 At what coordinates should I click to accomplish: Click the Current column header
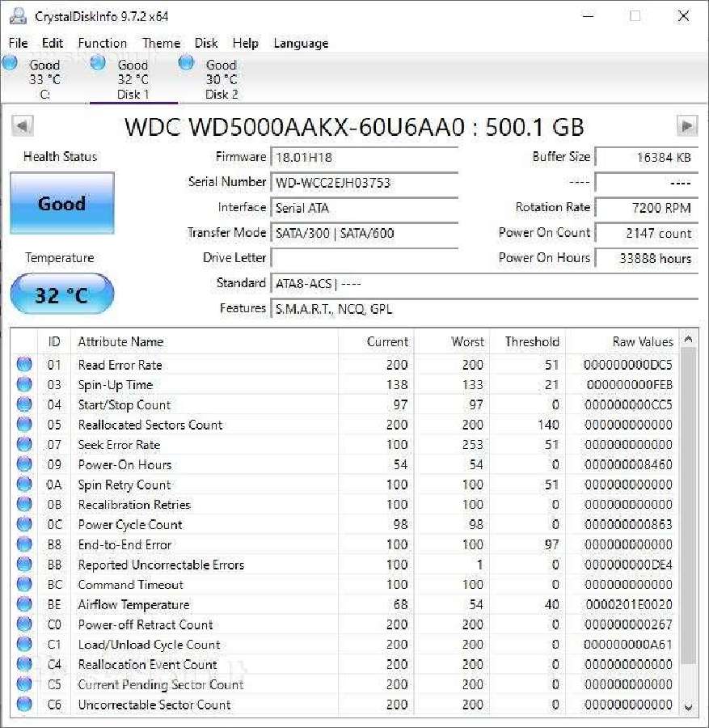coord(376,341)
